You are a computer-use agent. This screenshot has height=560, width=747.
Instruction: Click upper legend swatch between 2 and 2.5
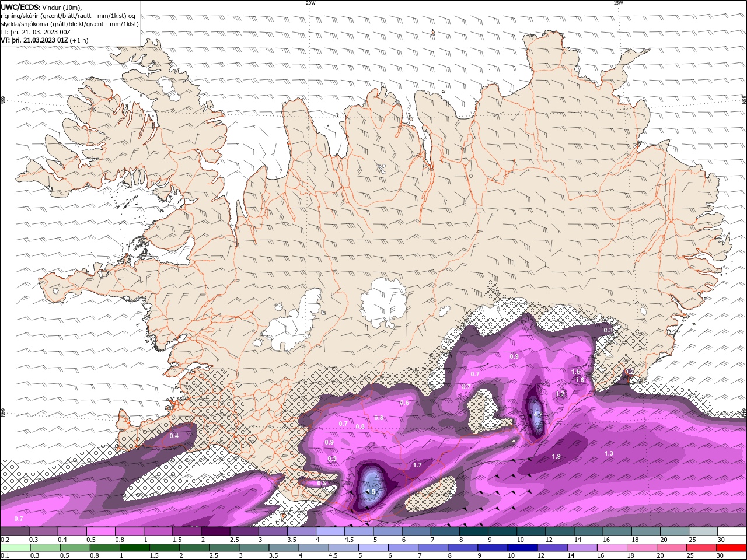pos(215,531)
